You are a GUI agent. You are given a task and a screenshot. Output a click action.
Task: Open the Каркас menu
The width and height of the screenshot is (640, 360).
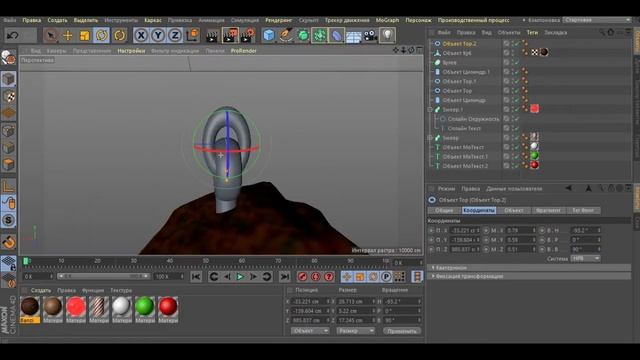tap(153, 20)
